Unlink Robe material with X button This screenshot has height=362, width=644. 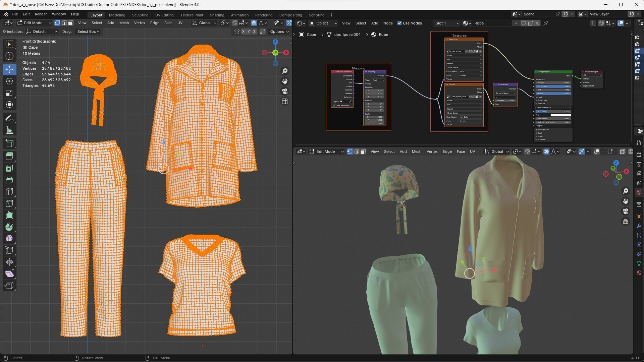click(537, 23)
